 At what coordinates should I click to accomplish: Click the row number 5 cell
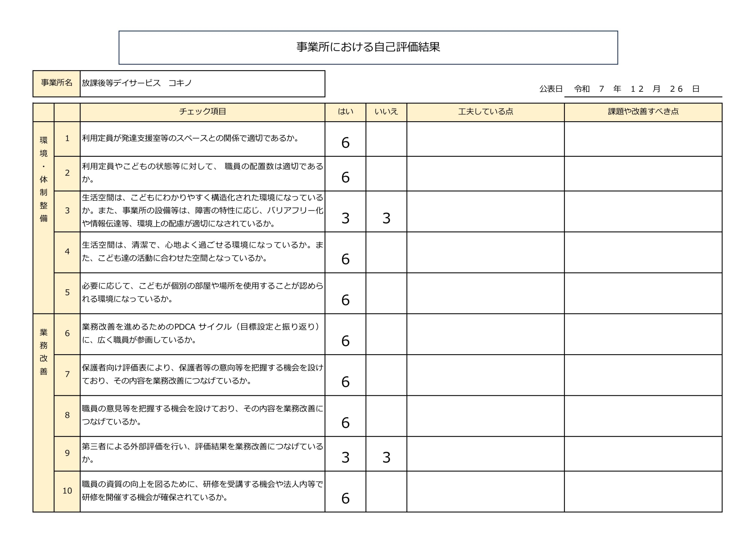tap(67, 293)
